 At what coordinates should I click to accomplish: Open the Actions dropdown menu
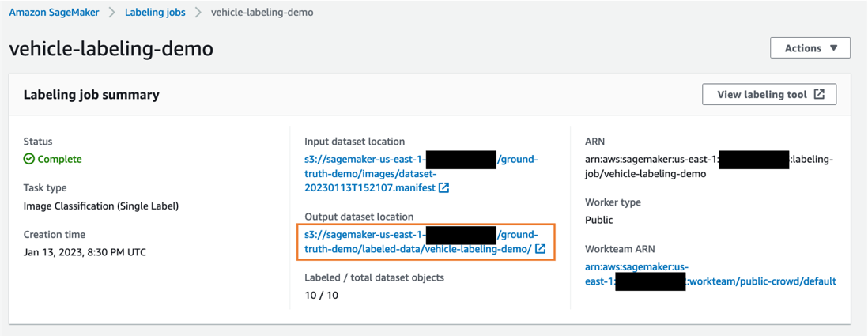(x=810, y=48)
